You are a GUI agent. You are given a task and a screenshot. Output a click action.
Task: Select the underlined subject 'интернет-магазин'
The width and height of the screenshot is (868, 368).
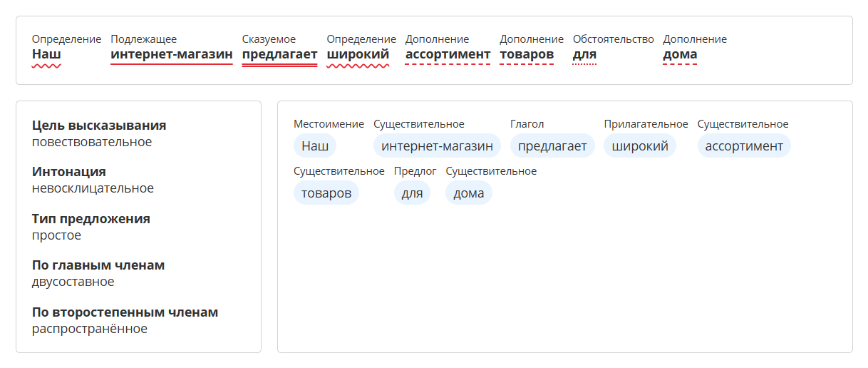(172, 54)
